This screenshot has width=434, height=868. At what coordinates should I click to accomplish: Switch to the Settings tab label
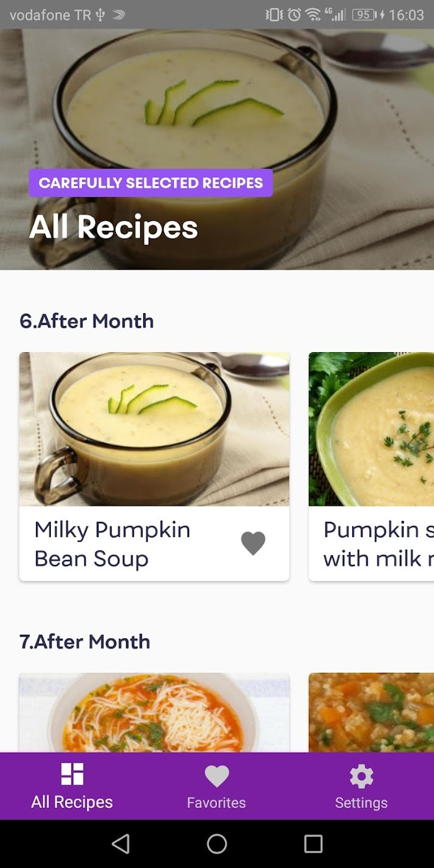point(361,802)
